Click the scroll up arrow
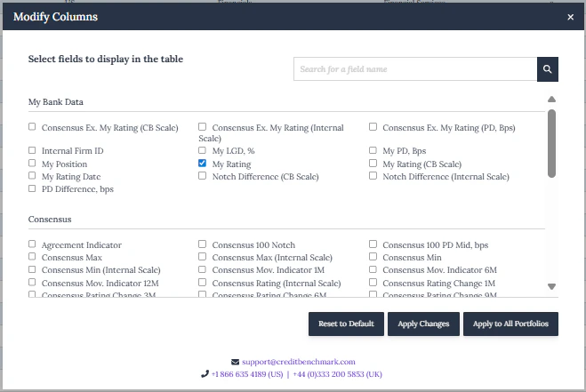The image size is (586, 392). tap(551, 99)
